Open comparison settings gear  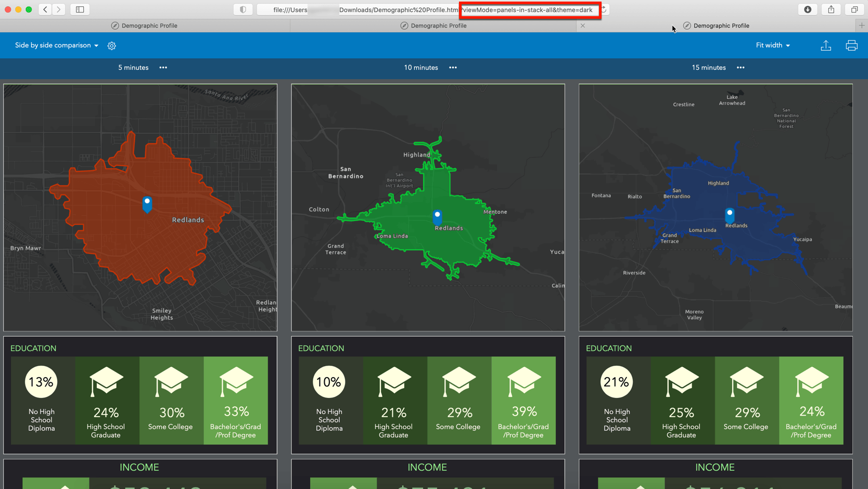click(x=112, y=46)
